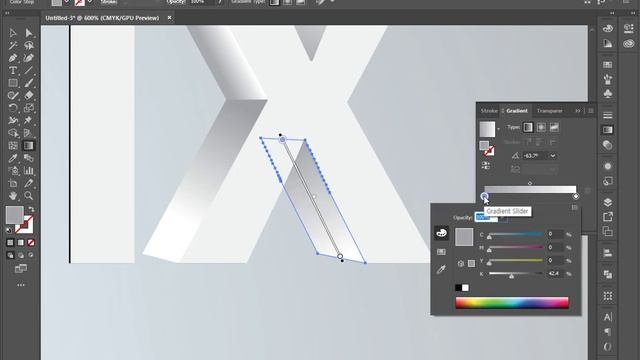This screenshot has height=360, width=640.
Task: Select the Magic Wand tool
Action: click(13, 45)
